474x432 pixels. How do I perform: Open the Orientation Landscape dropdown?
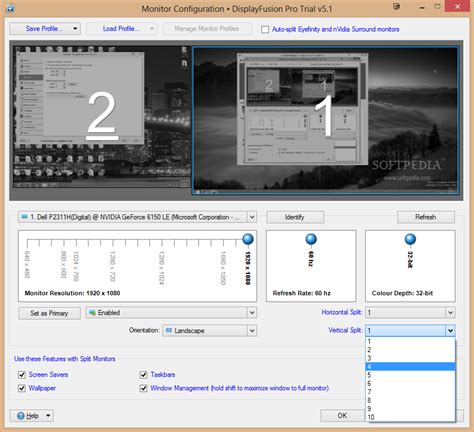(x=252, y=330)
